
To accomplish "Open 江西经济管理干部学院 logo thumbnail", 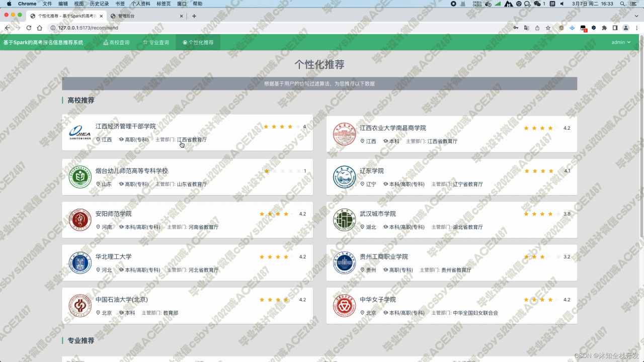I will coord(80,132).
